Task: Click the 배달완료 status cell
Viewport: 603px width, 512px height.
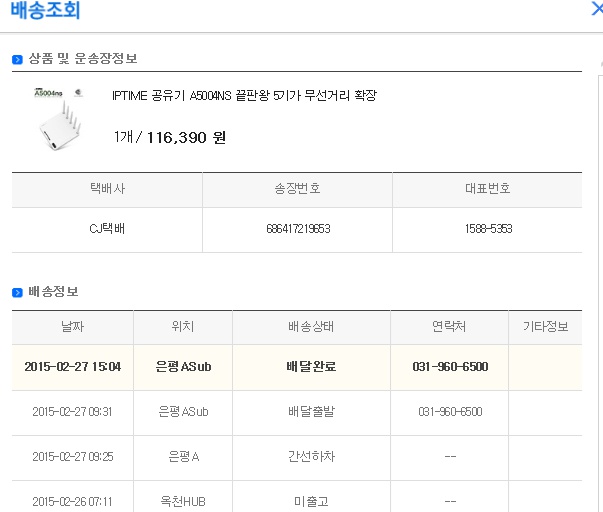Action: (311, 367)
